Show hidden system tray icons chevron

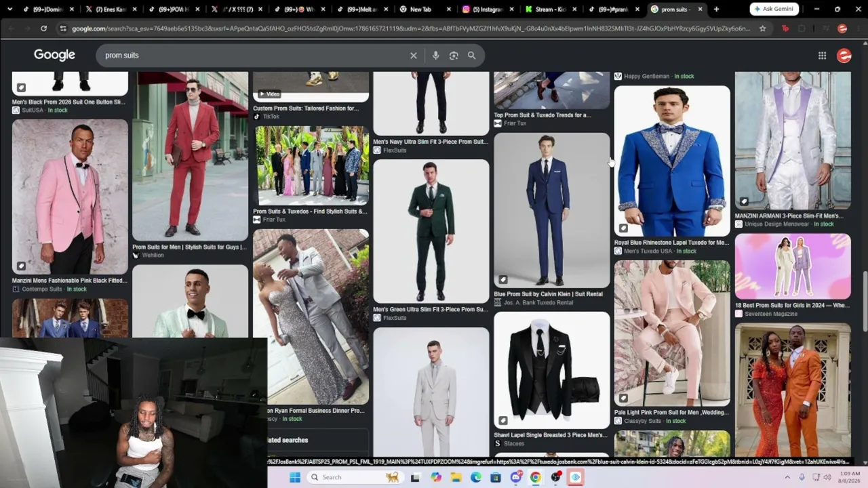click(787, 477)
